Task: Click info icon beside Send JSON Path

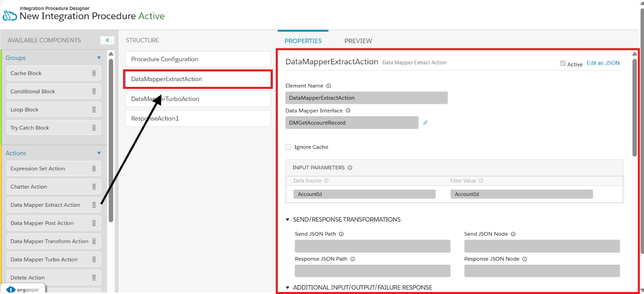Action: (341, 234)
